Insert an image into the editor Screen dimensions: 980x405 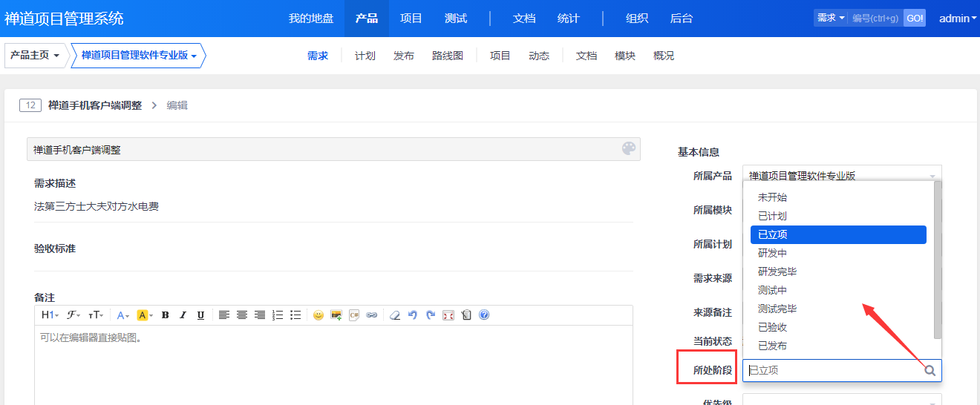pyautogui.click(x=336, y=315)
